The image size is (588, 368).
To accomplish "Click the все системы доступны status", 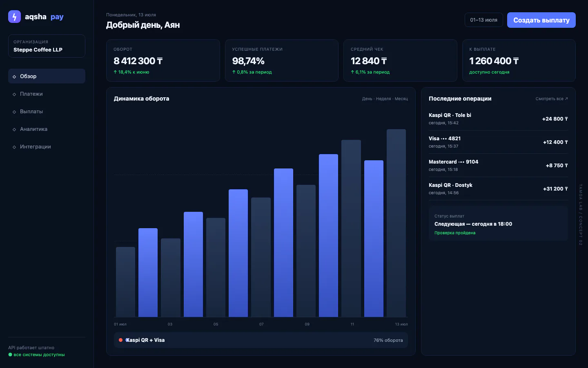I will [39, 355].
